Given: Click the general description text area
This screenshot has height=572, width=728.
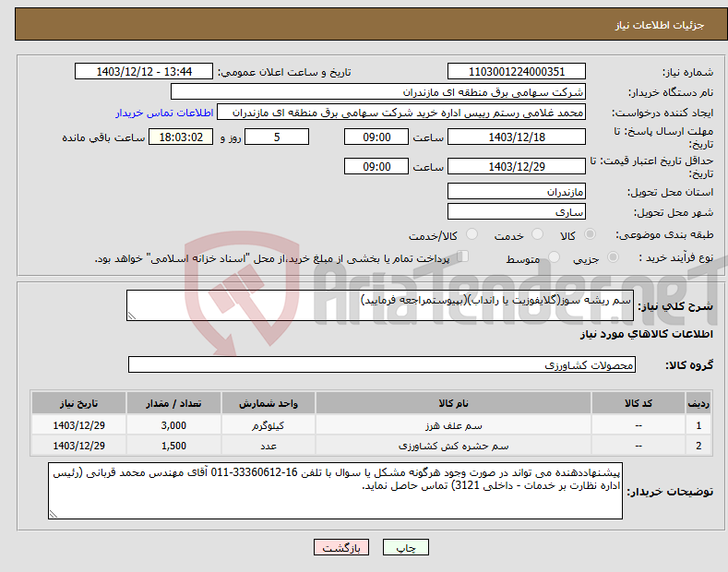Looking at the screenshot, I should [x=380, y=305].
